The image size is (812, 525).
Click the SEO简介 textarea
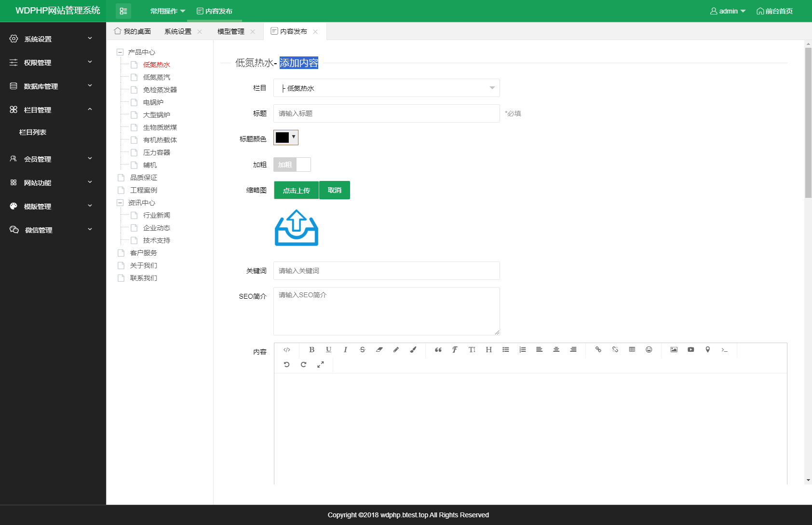point(387,311)
